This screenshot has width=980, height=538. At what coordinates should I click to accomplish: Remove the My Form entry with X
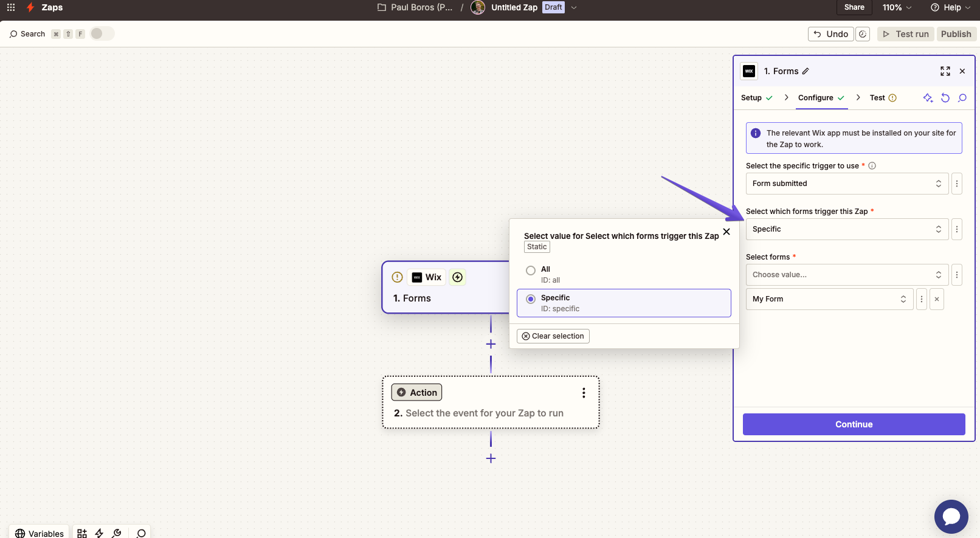pyautogui.click(x=937, y=299)
